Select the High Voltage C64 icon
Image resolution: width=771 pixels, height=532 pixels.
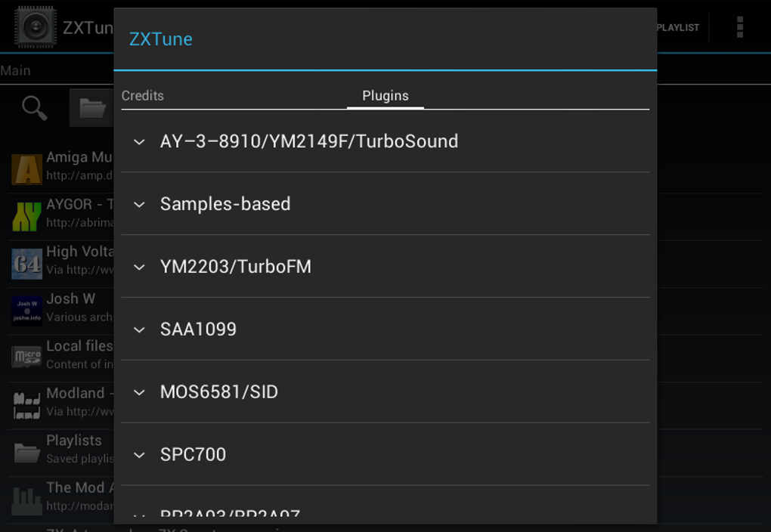(x=26, y=263)
